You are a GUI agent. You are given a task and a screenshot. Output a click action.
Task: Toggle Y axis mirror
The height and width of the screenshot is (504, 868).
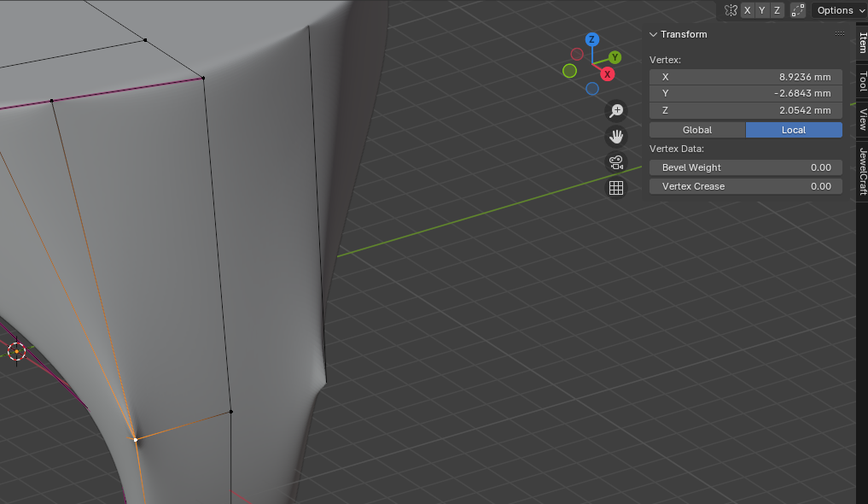pos(762,10)
